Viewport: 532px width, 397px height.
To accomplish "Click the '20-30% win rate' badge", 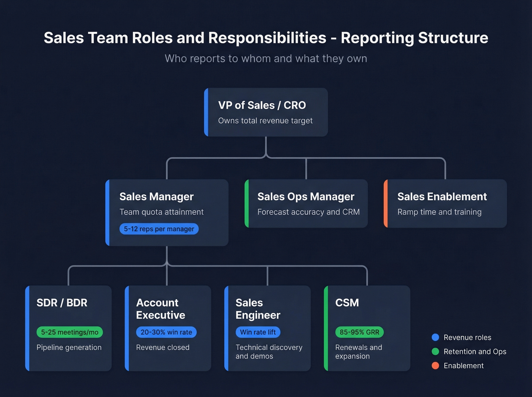I will 166,332.
